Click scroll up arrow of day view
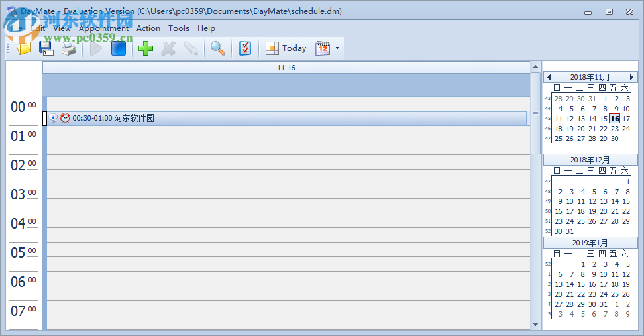 (535, 66)
